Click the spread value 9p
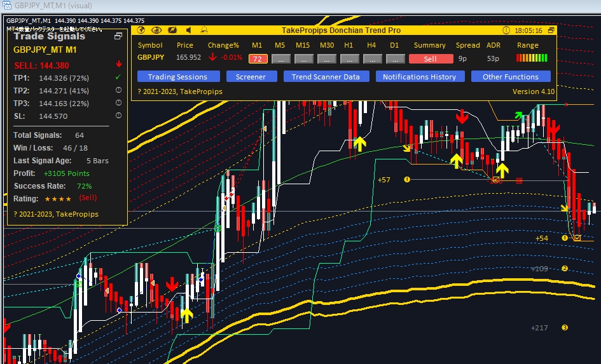601x364 pixels. (x=462, y=58)
